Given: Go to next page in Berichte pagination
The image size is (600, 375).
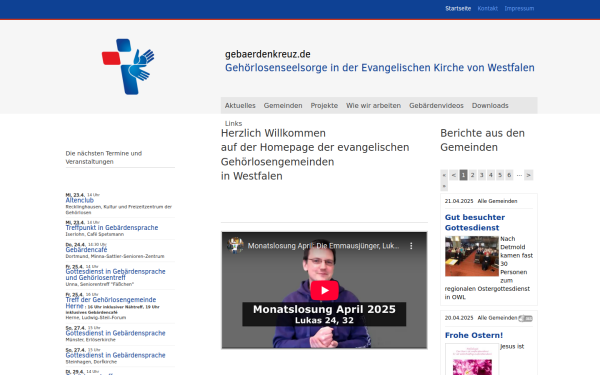Looking at the screenshot, I should tap(528, 175).
